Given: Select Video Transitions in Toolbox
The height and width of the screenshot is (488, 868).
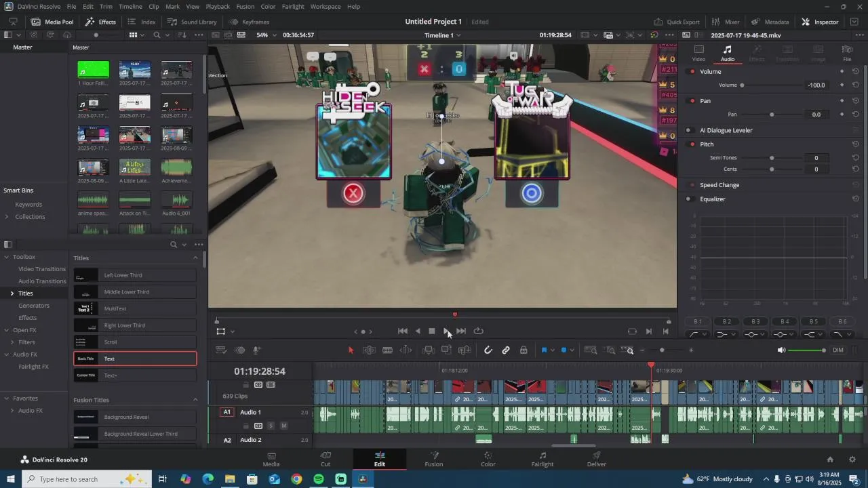Looking at the screenshot, I should pos(42,269).
